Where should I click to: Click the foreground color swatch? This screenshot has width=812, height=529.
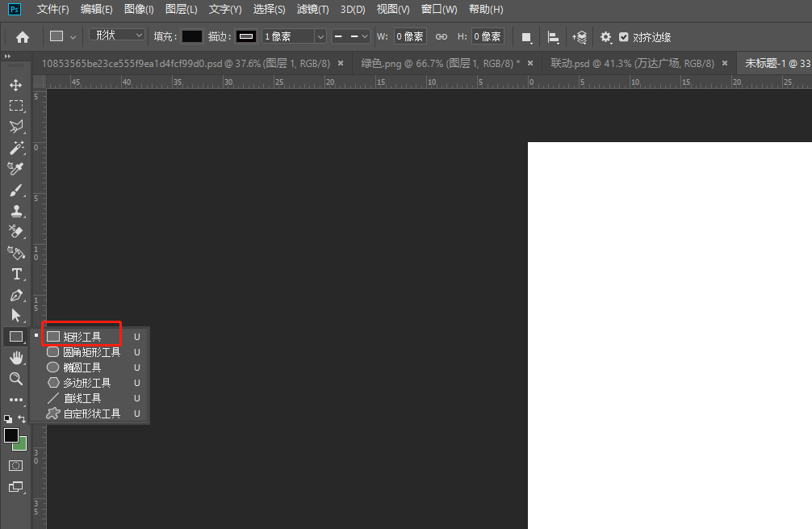click(10, 435)
